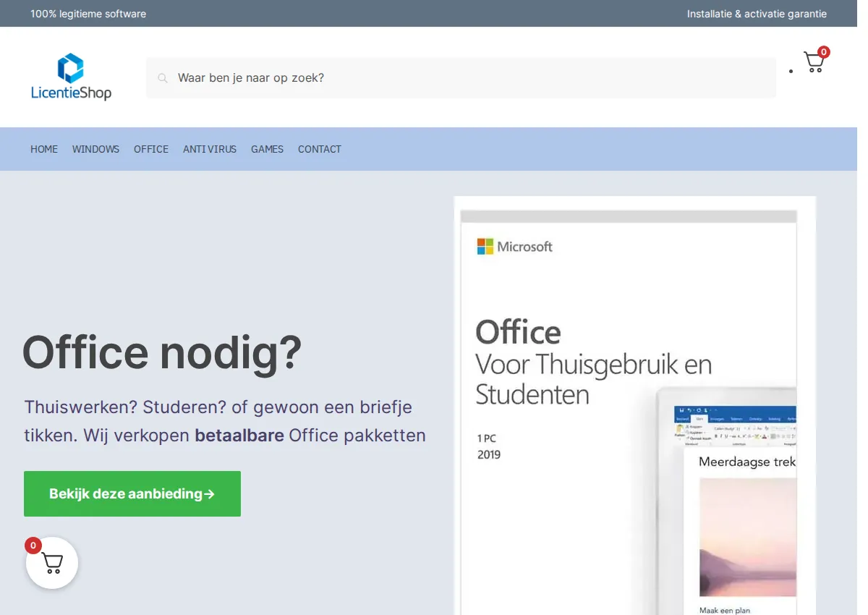Image resolution: width=868 pixels, height=615 pixels.
Task: Open the floating cart button at bottom left
Action: (x=52, y=563)
